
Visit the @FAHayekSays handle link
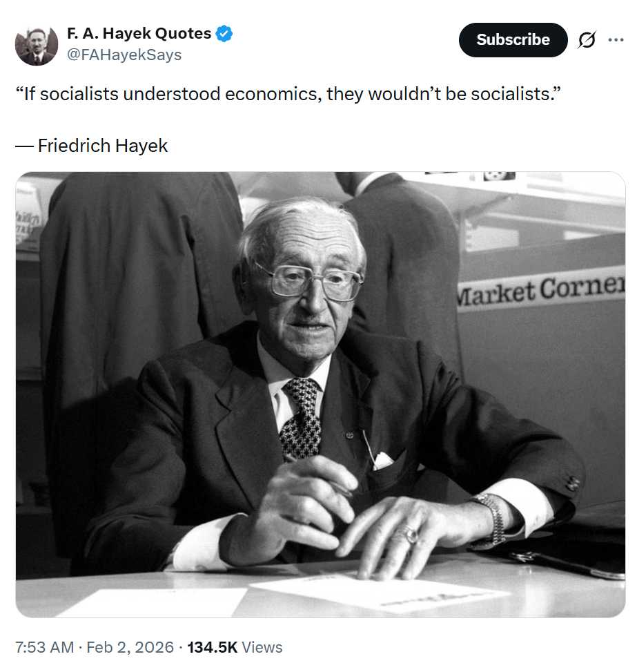124,55
